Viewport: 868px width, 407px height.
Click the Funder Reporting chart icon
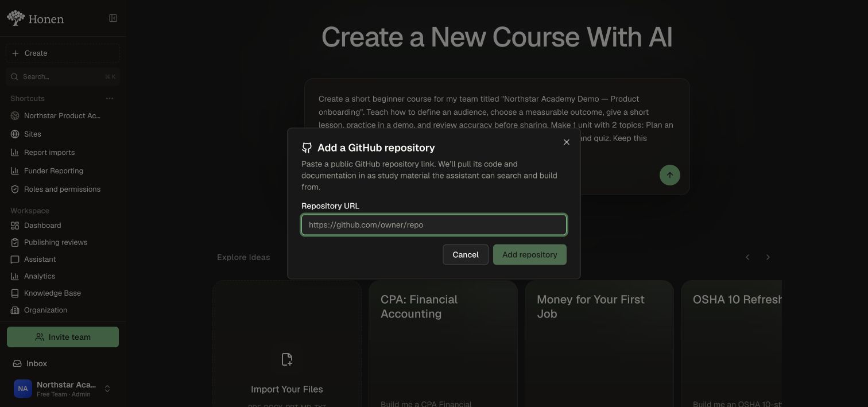[15, 170]
